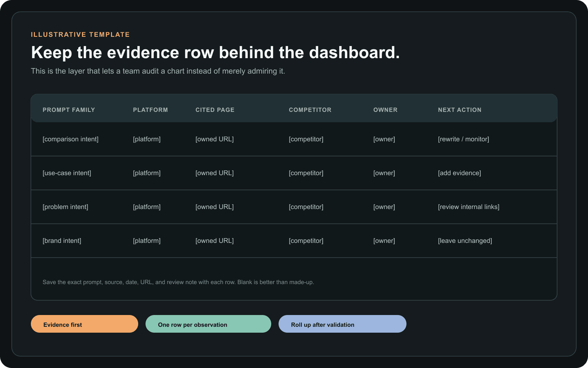Click [owner] in the problem intent row
Screen dimensions: 588x368
pyautogui.click(x=384, y=207)
